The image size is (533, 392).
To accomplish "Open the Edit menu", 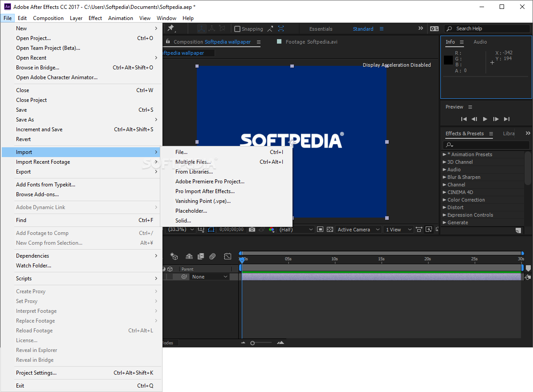I will (x=22, y=18).
